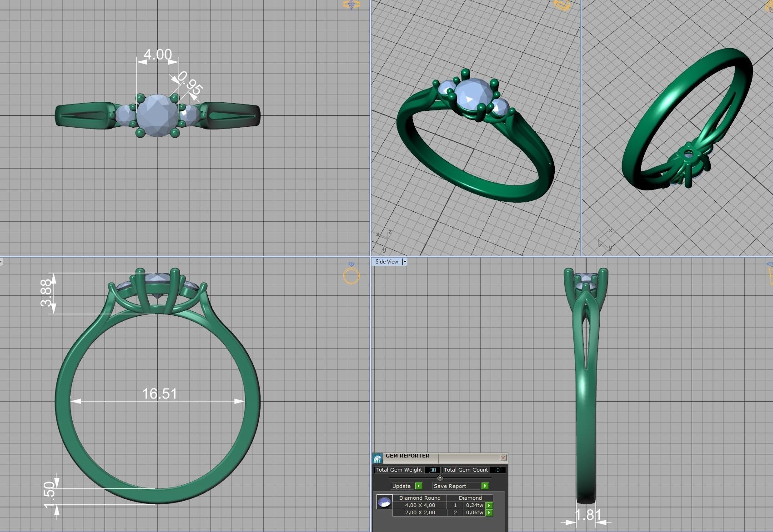This screenshot has height=532, width=773.
Task: Click the perspective viewport ring icon
Action: coord(562,5)
